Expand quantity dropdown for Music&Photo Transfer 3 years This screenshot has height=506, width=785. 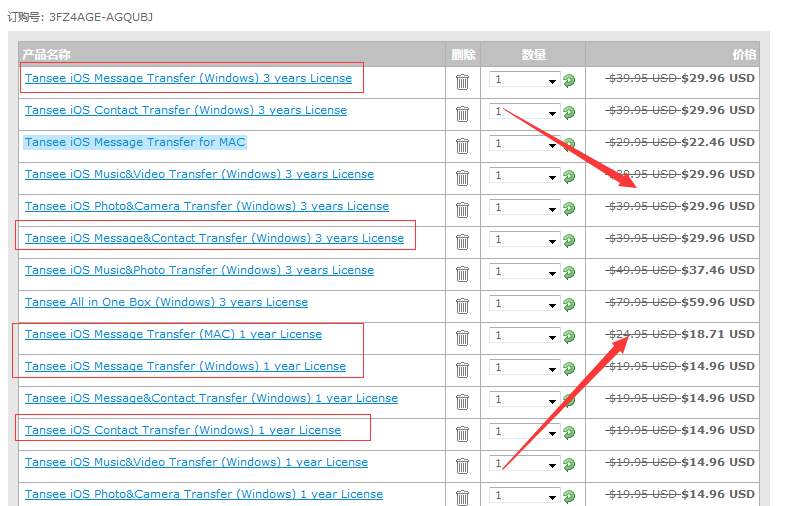[x=524, y=271]
